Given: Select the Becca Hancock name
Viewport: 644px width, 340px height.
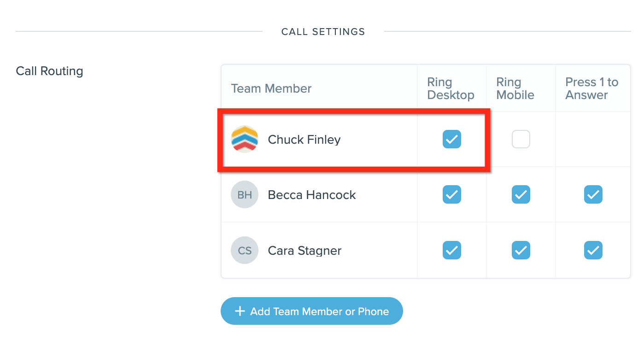Looking at the screenshot, I should pos(312,195).
